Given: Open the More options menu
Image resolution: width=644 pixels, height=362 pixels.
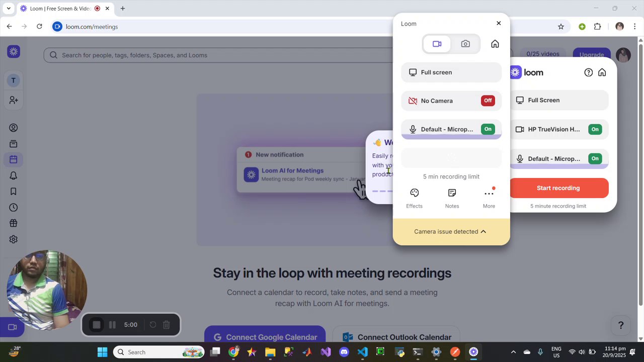Looking at the screenshot, I should point(489,198).
